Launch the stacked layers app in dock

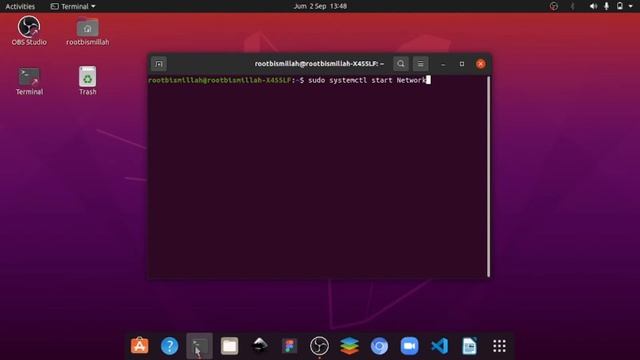[x=349, y=346]
